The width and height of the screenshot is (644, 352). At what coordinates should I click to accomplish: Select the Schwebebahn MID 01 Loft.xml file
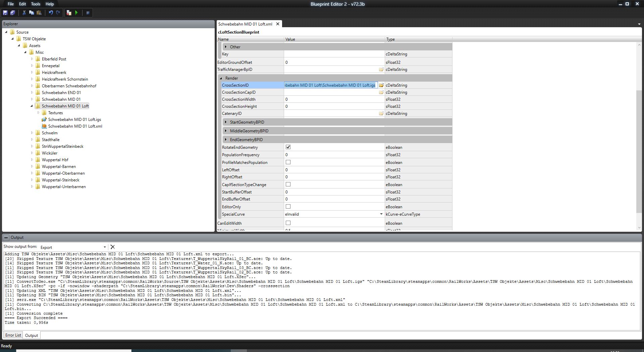[75, 126]
